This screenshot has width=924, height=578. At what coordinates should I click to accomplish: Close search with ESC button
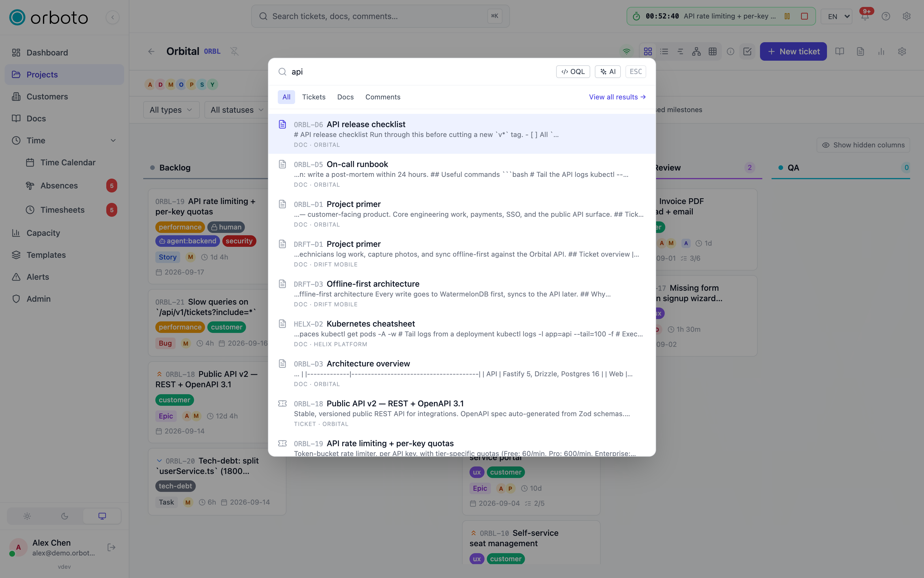pyautogui.click(x=636, y=71)
